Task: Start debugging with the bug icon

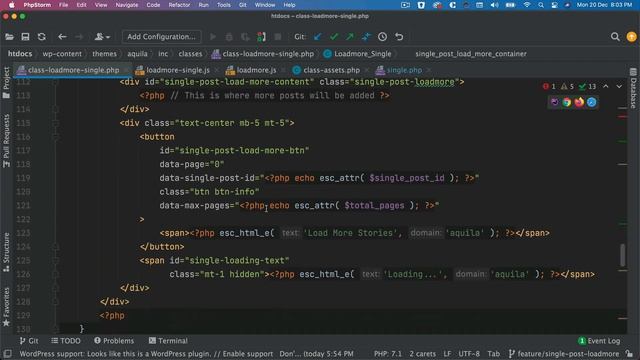Action: click(229, 37)
